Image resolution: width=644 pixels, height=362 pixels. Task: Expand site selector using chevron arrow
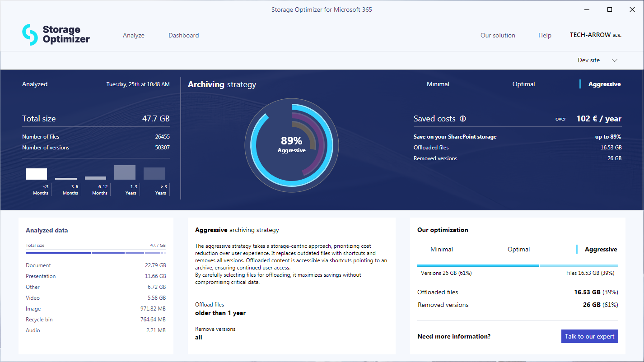614,60
